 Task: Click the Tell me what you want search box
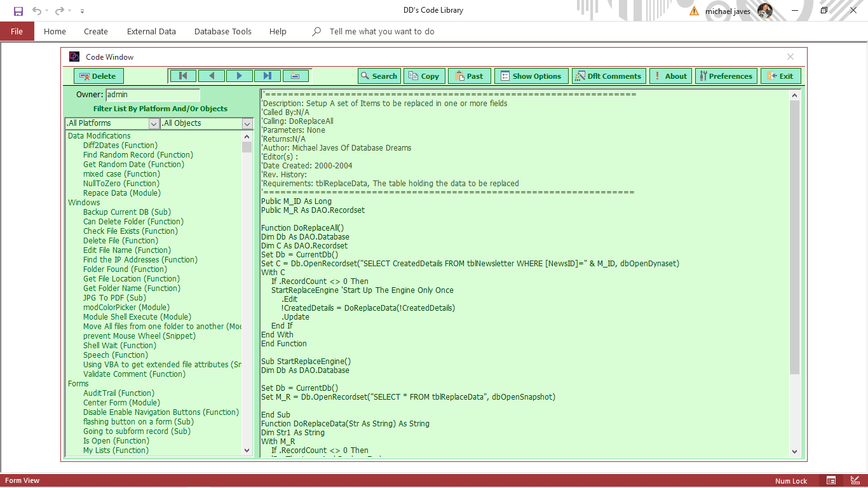pos(382,31)
